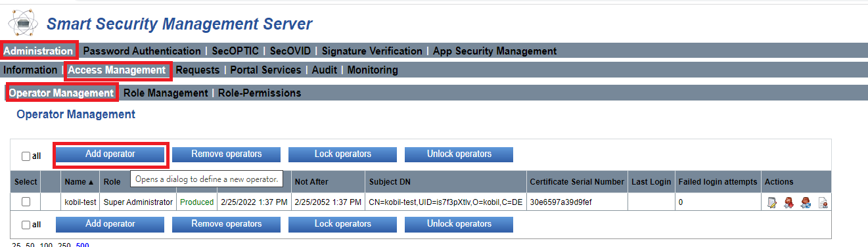Image resolution: width=868 pixels, height=247 pixels.
Task: Click Unlock operators button below the table
Action: coord(459,224)
